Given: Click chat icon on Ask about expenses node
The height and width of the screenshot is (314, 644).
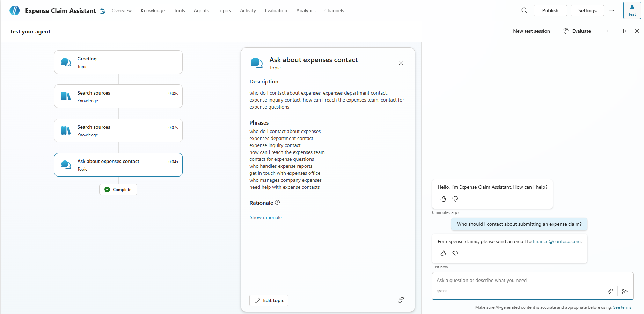Looking at the screenshot, I should [66, 165].
